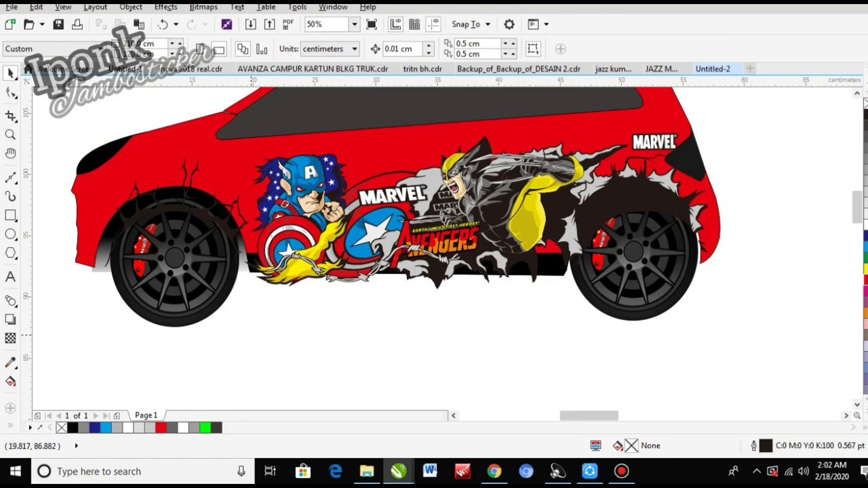
Task: Select the Transparency checkerboard tool
Action: pyautogui.click(x=10, y=338)
